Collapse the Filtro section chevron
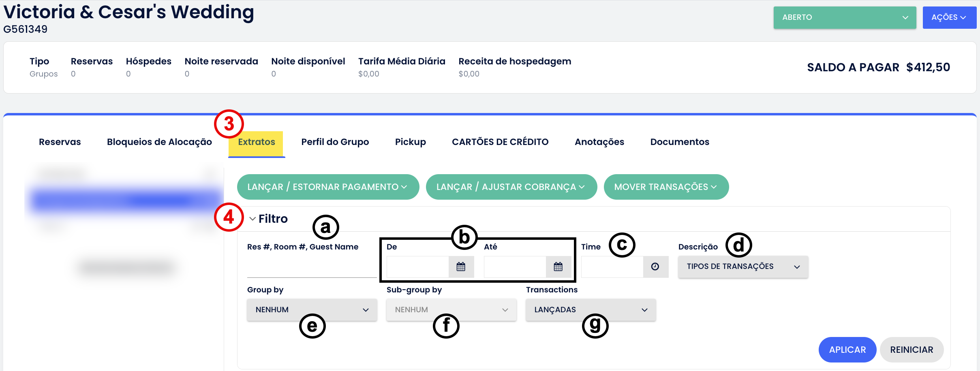 tap(252, 219)
